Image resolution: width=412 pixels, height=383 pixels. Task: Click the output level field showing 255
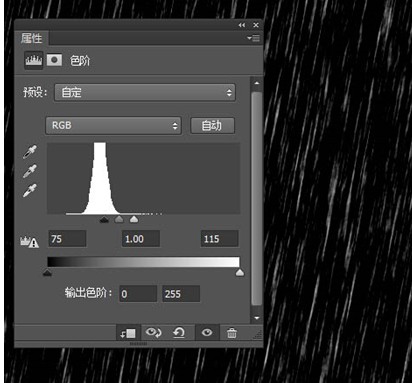point(181,294)
